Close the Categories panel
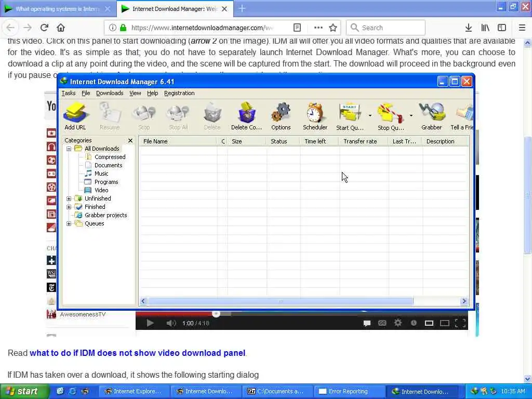 click(x=130, y=140)
